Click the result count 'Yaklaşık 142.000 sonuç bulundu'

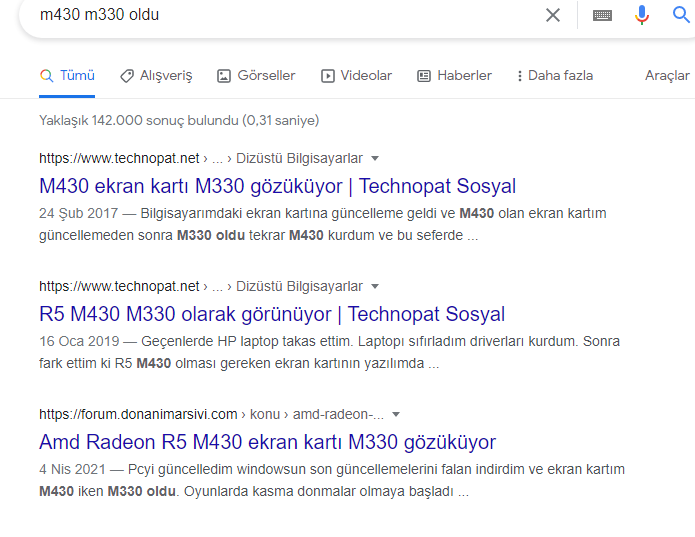point(179,121)
